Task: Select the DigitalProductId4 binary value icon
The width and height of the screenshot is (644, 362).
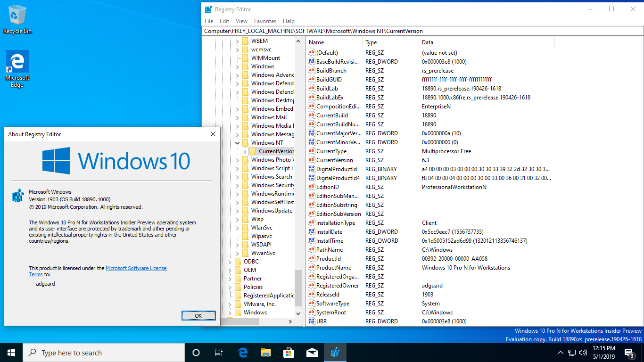Action: (311, 178)
